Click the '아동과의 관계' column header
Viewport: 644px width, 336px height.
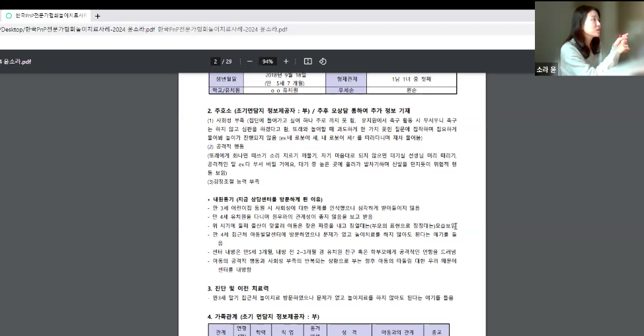[x=397, y=331]
